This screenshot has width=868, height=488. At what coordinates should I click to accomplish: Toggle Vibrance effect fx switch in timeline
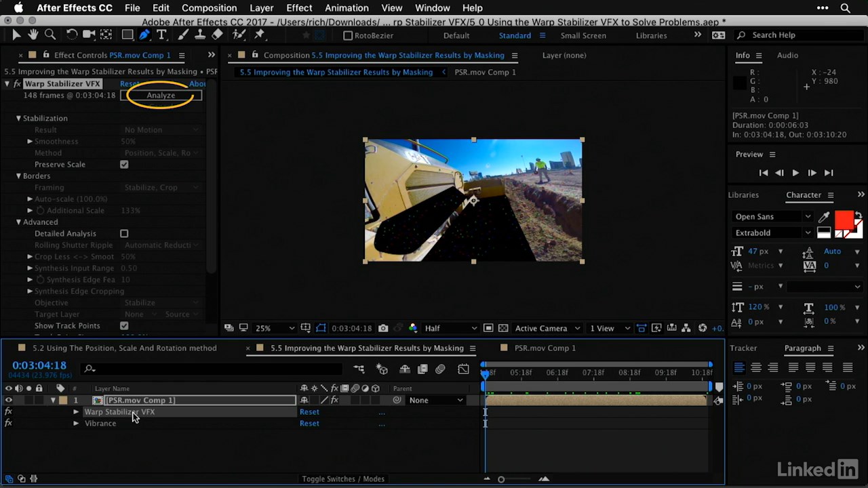coord(8,423)
